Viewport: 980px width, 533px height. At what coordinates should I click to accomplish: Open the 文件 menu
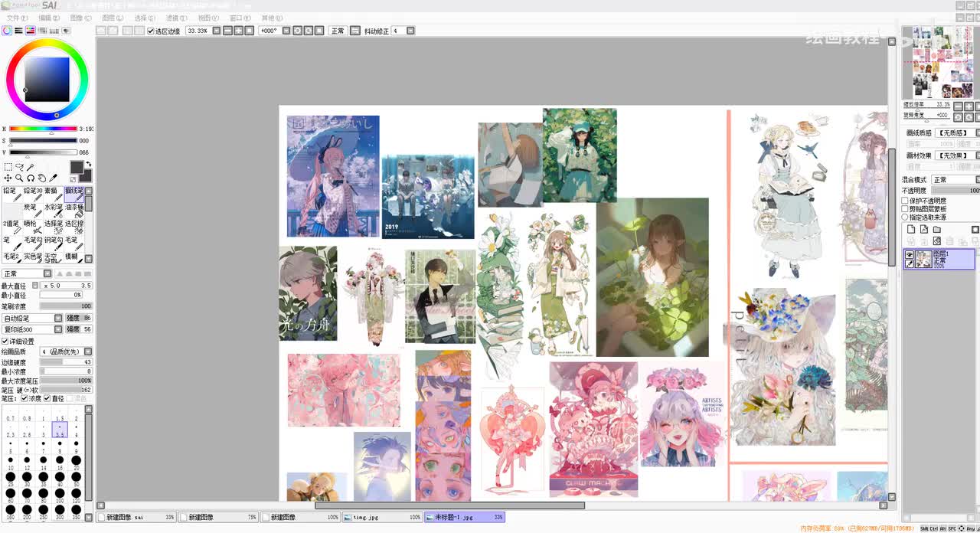pos(17,18)
